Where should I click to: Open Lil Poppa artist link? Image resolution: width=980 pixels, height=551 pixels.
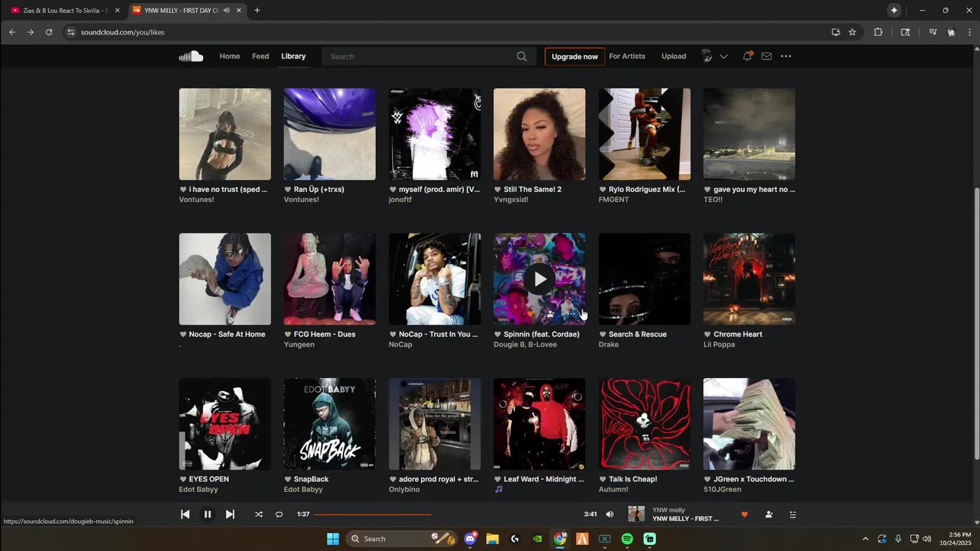(x=719, y=344)
